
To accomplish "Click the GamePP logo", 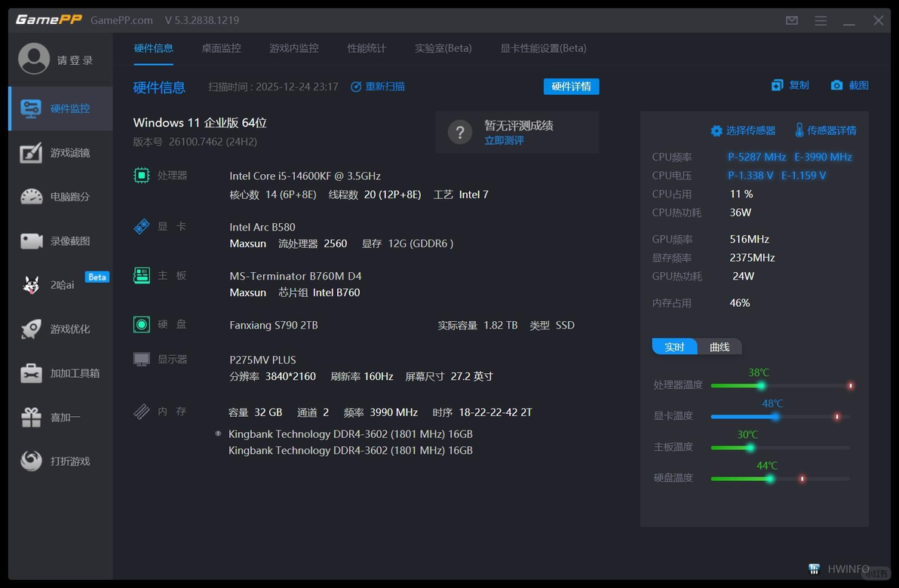I will click(49, 20).
